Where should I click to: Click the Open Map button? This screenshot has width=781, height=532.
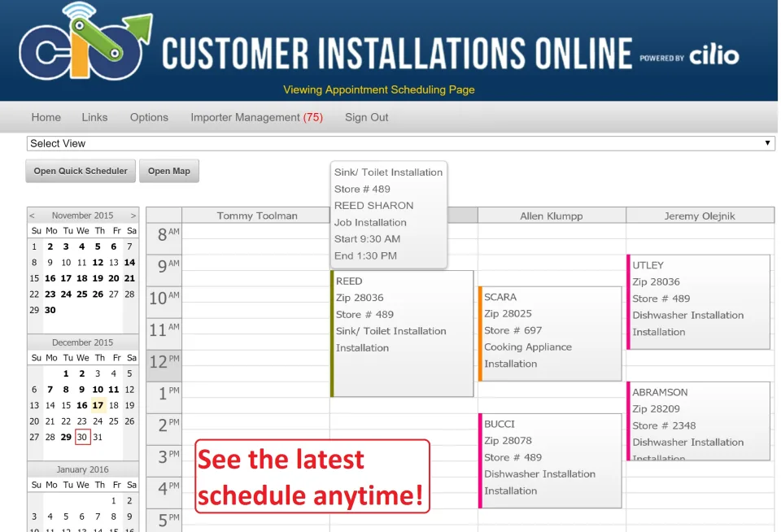(169, 171)
